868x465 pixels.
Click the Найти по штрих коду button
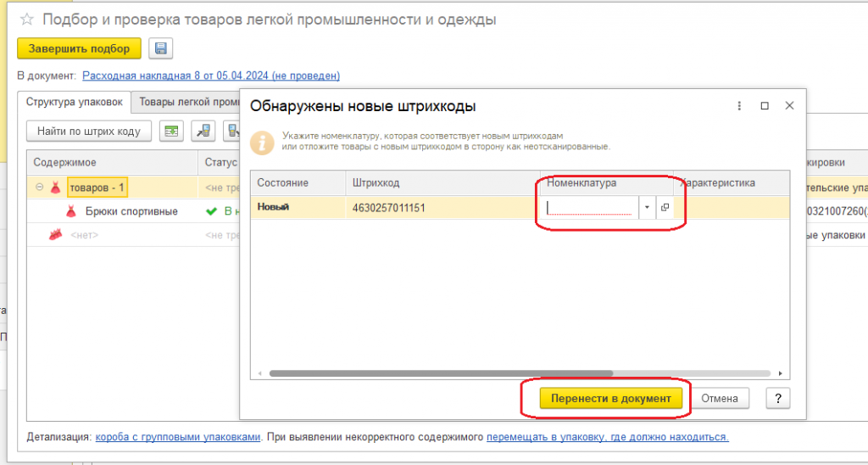tap(88, 131)
